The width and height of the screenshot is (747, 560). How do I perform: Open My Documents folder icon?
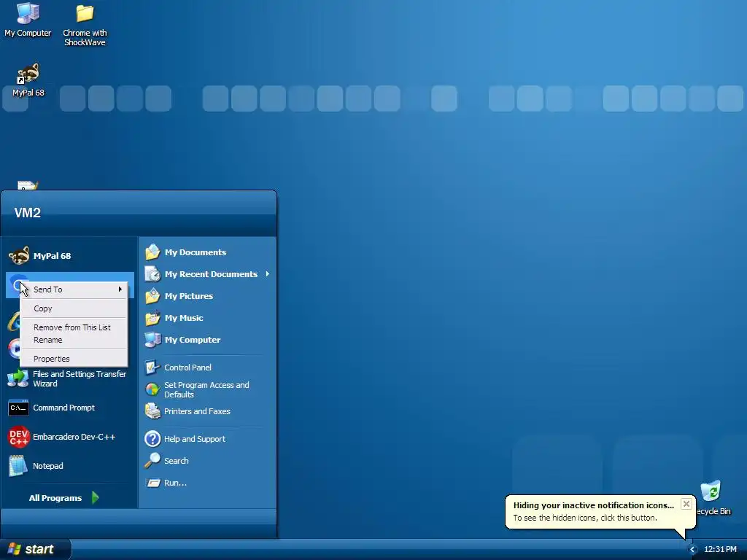tap(152, 252)
